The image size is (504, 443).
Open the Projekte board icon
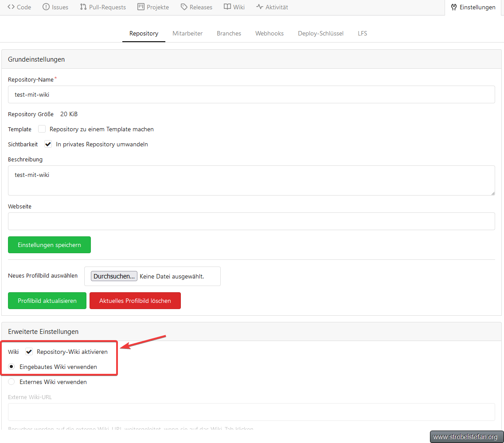[x=141, y=7]
